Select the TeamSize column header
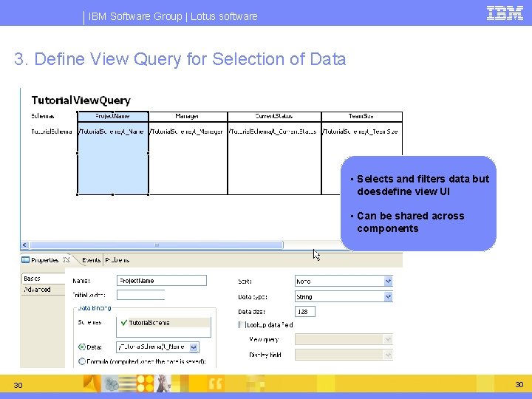Screen dimensions: 532x399 coord(361,117)
